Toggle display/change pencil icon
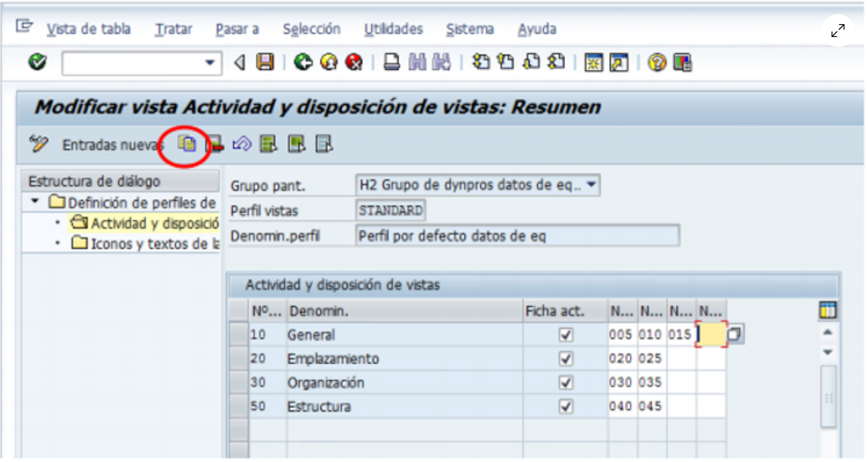 coord(38,143)
